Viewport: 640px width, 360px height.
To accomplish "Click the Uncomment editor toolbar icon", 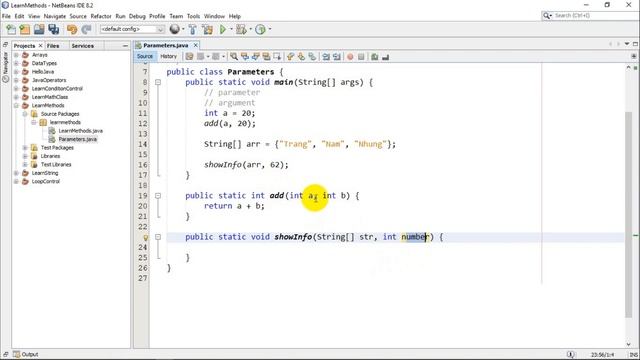I will point(385,57).
